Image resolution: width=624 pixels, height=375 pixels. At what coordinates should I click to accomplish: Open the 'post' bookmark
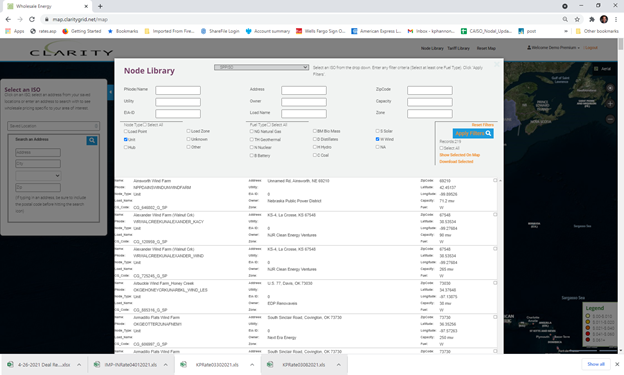point(527,31)
